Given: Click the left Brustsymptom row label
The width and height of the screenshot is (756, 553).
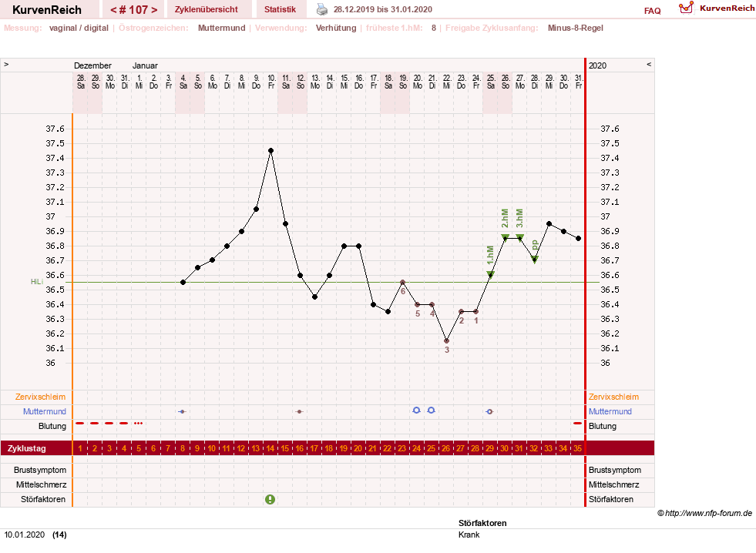Looking at the screenshot, I should (x=40, y=470).
